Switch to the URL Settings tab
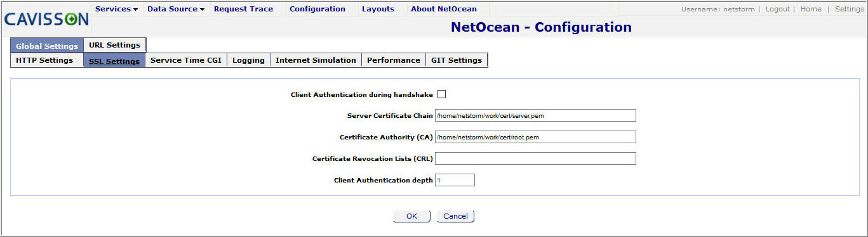The height and width of the screenshot is (237, 868). pyautogui.click(x=114, y=45)
